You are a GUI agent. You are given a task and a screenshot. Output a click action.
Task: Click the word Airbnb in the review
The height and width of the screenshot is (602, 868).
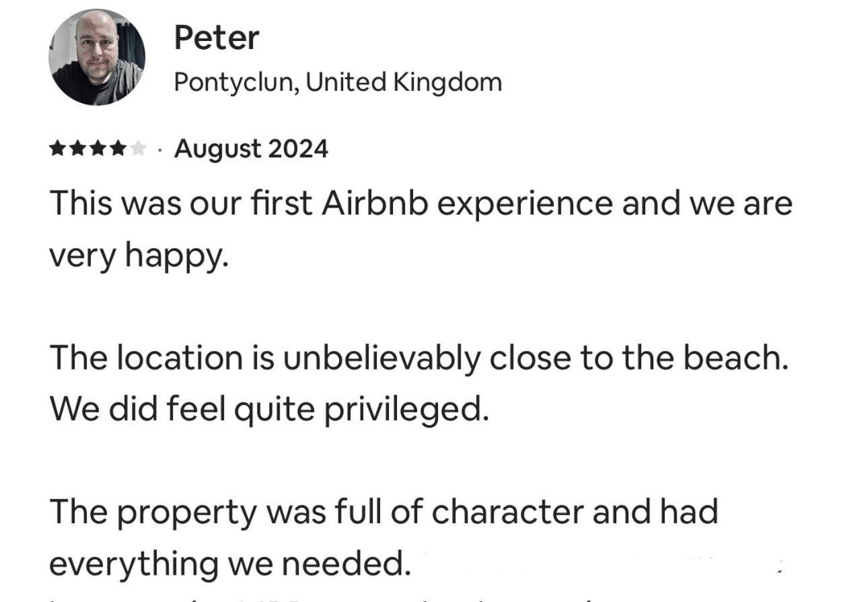coord(375,203)
